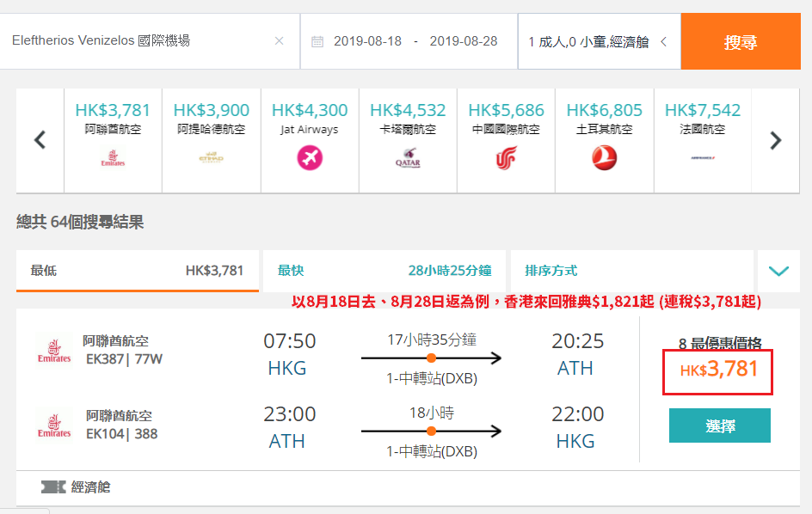Select HK$4,532 卡塔爾航空 price
This screenshot has height=514, width=812.
408,110
